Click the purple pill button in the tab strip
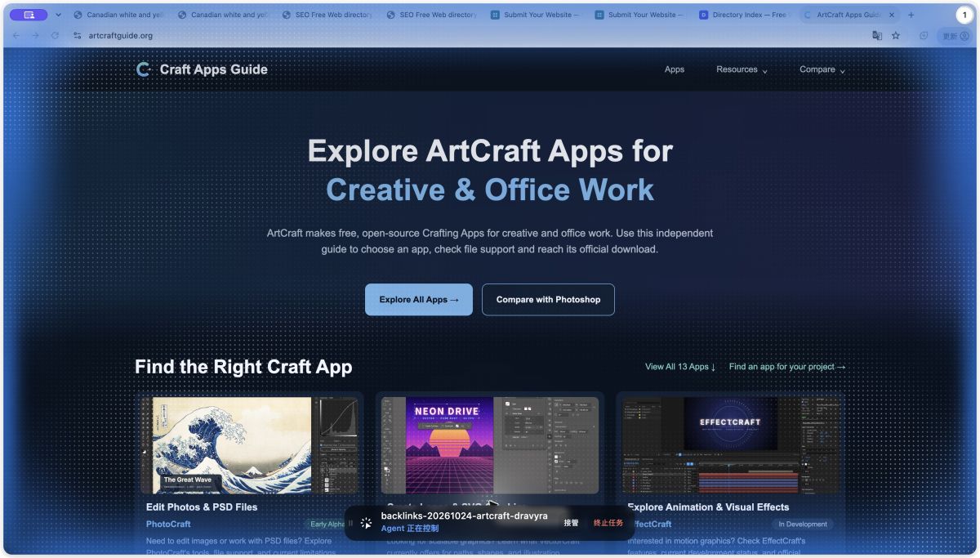Screen dimensions: 980x558 (x=29, y=15)
